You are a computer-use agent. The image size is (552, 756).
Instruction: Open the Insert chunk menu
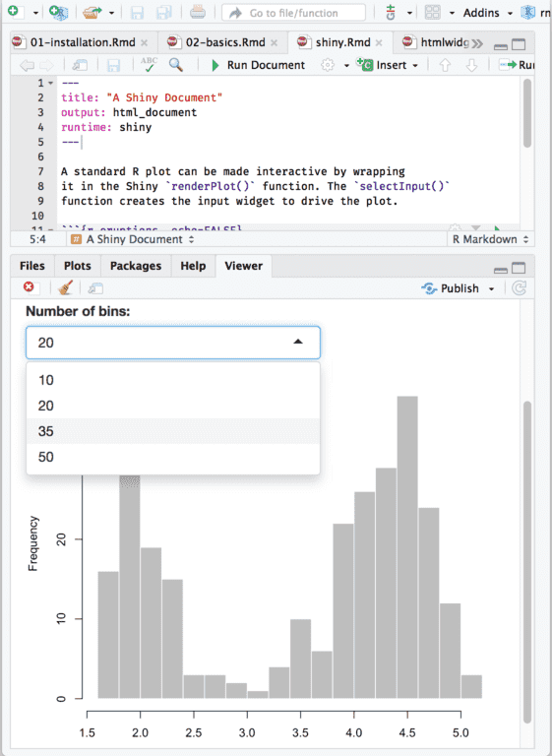[x=387, y=65]
